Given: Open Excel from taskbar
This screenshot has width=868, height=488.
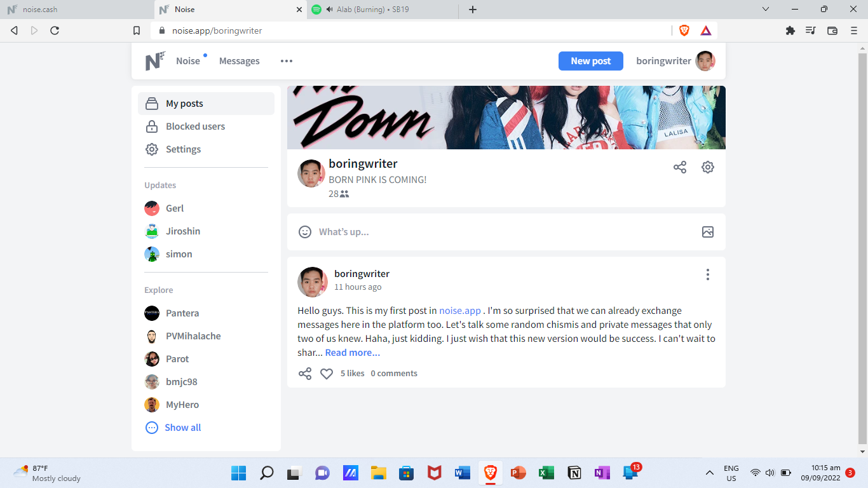Looking at the screenshot, I should (x=546, y=473).
